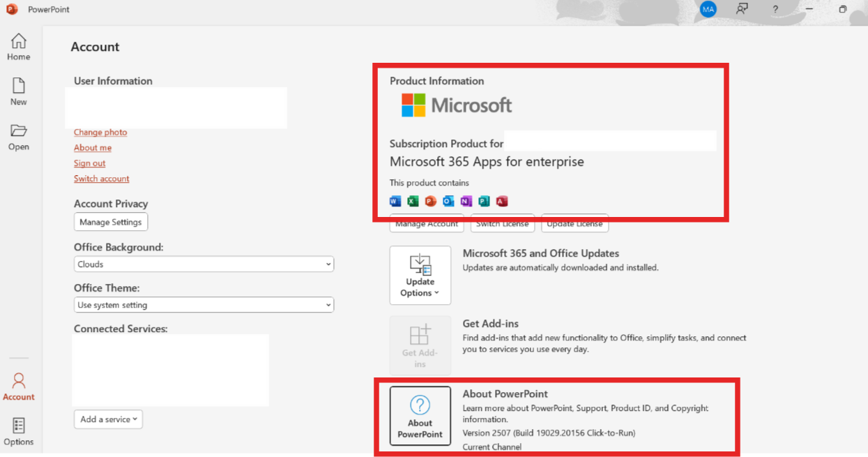Click the Excel app icon
The width and height of the screenshot is (868, 457).
(x=413, y=202)
